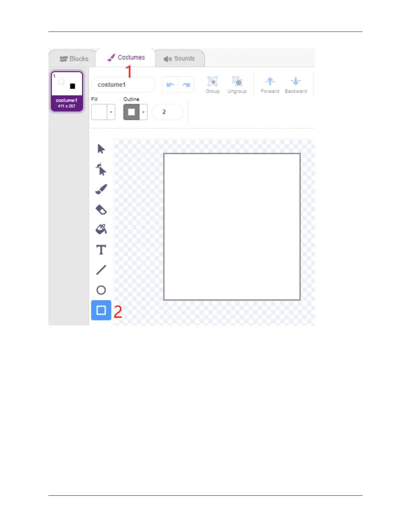
Task: Choose the Reshape tool
Action: click(101, 169)
